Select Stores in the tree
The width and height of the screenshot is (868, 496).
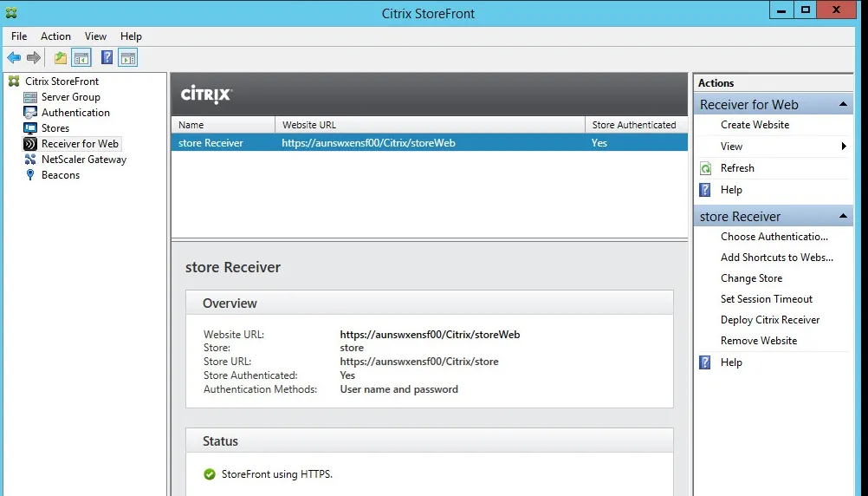click(x=55, y=128)
